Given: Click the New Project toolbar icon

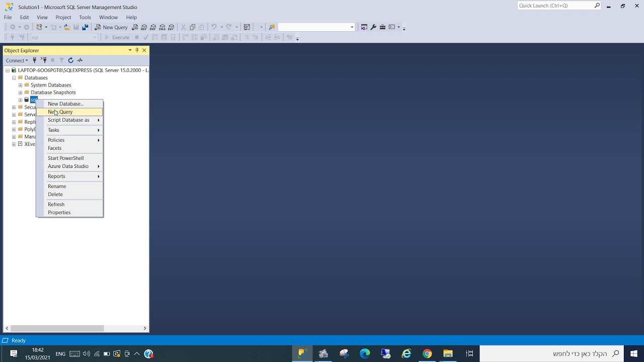Looking at the screenshot, I should coord(39,27).
